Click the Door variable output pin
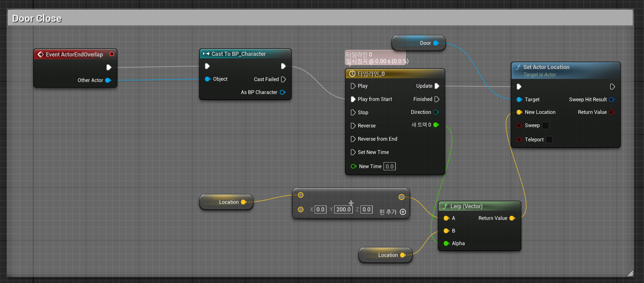Image resolution: width=644 pixels, height=283 pixels. tap(436, 43)
